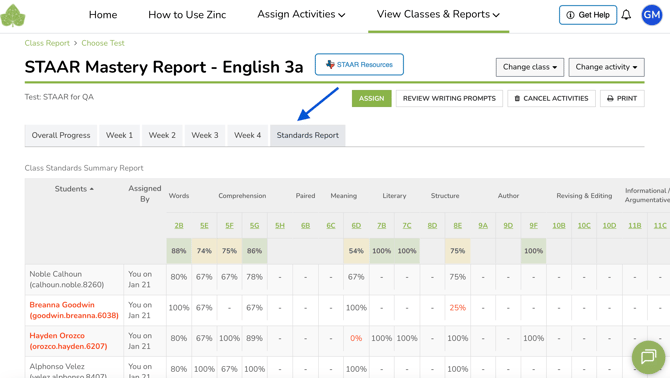Click Review Writing Prompts
This screenshot has width=670, height=378.
click(x=449, y=98)
